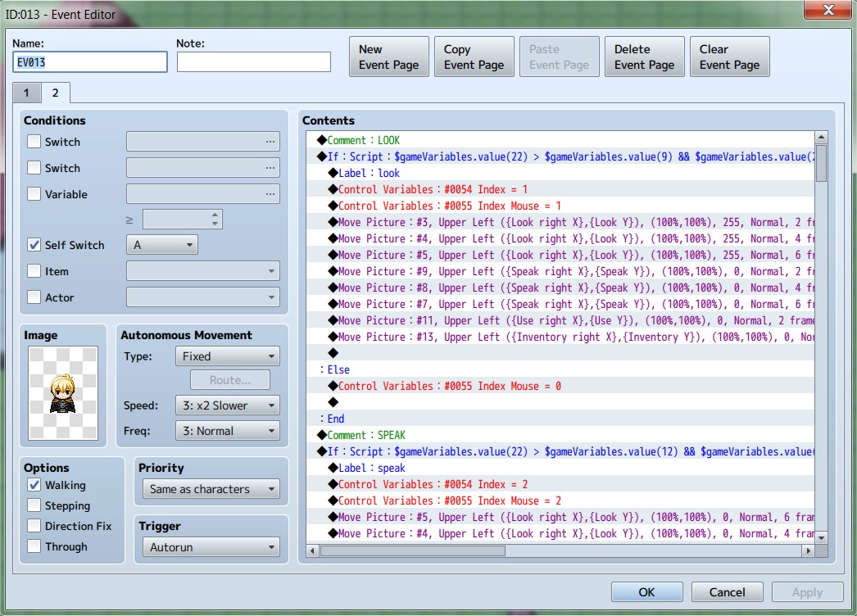Image resolution: width=857 pixels, height=616 pixels.
Task: Open the Freq Normal dropdown
Action: [x=228, y=431]
